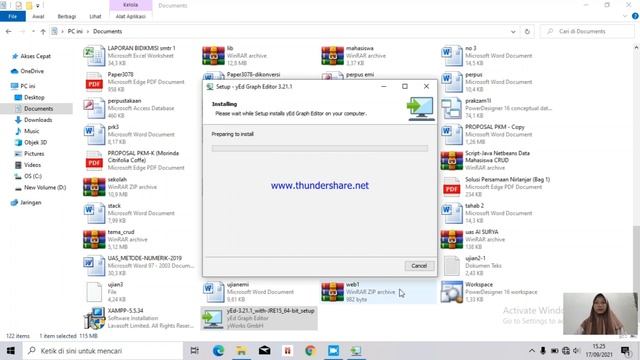Select ujian2-1 text document icon

[x=452, y=266]
